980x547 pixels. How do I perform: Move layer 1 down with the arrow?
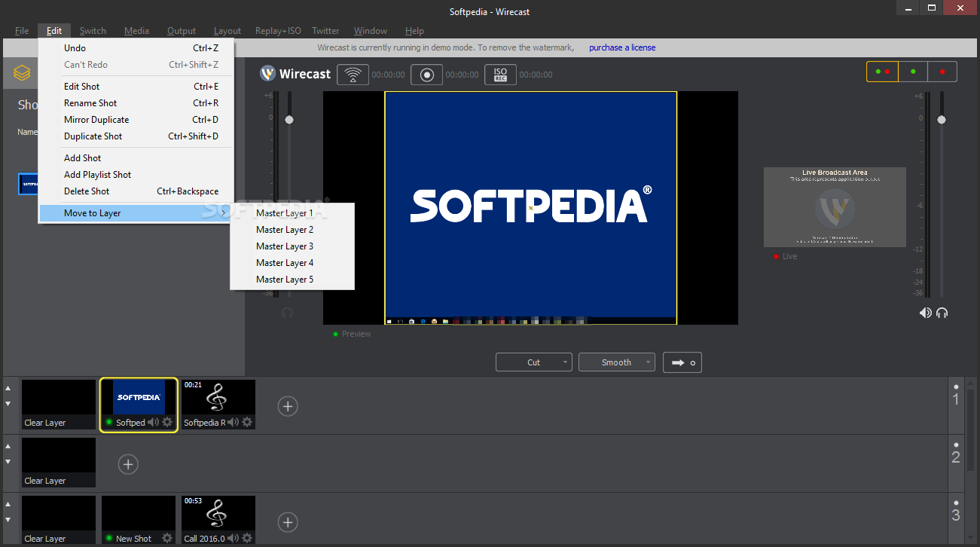[x=8, y=403]
